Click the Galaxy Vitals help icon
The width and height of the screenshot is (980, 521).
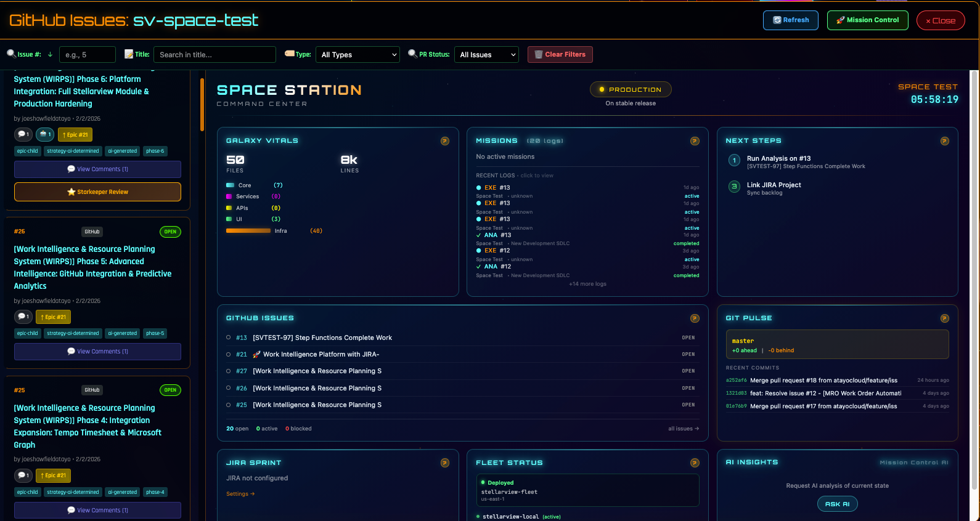tap(444, 141)
